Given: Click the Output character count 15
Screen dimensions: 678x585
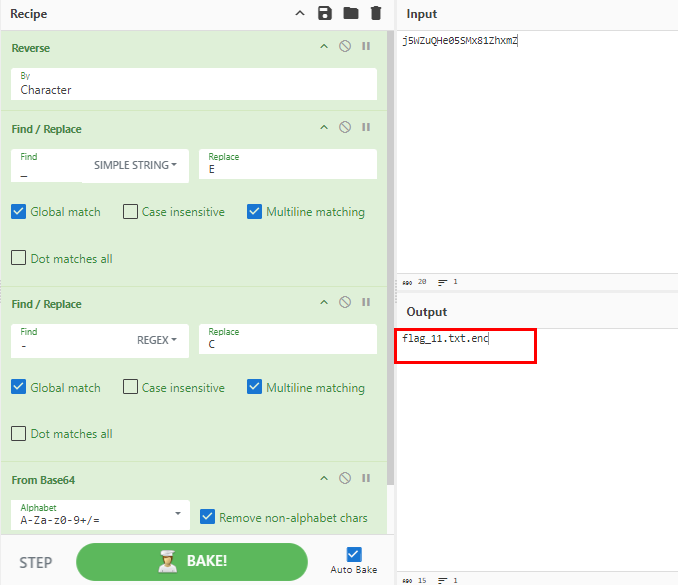Looking at the screenshot, I should pyautogui.click(x=422, y=581).
